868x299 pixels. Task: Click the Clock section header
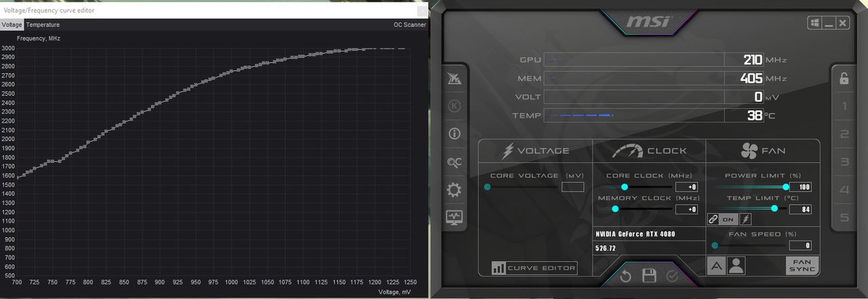point(649,151)
